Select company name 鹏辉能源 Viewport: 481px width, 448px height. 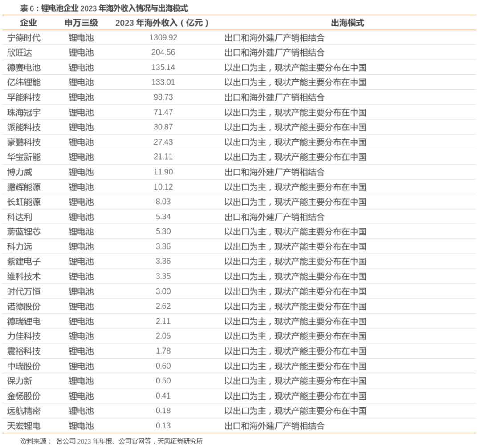[24, 187]
